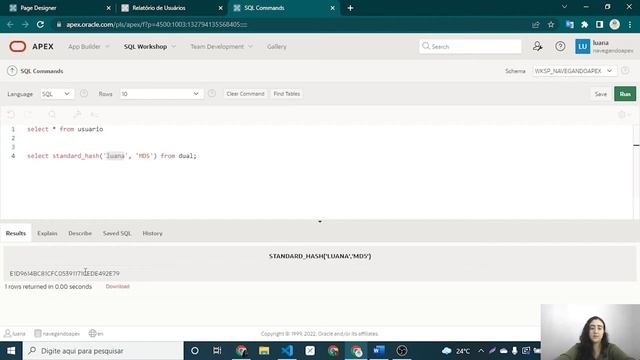Image resolution: width=640 pixels, height=360 pixels.
Task: Switch to the Results tab
Action: 16,233
